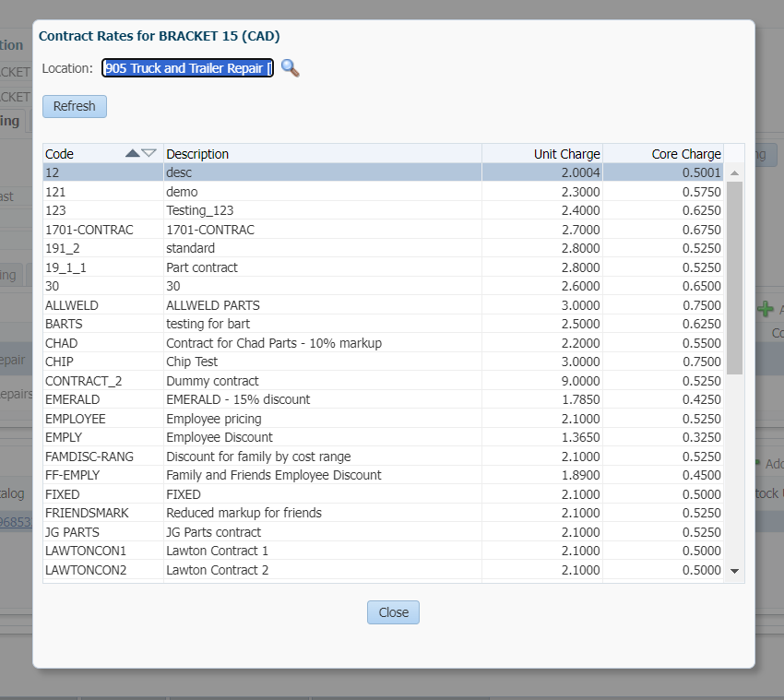Click scrollbar up arrow in rates table
The image size is (784, 700).
click(735, 172)
